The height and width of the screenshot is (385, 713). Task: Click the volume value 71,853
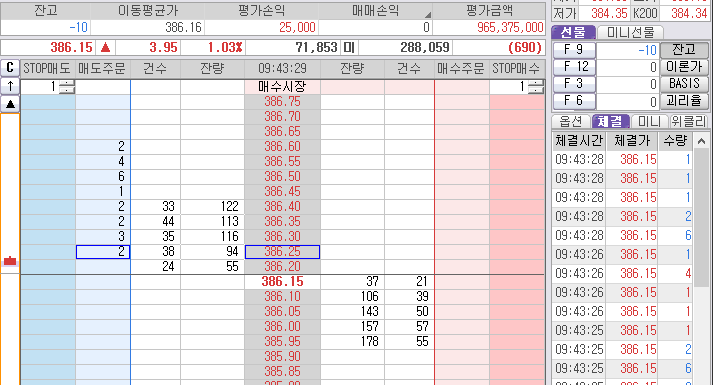316,47
